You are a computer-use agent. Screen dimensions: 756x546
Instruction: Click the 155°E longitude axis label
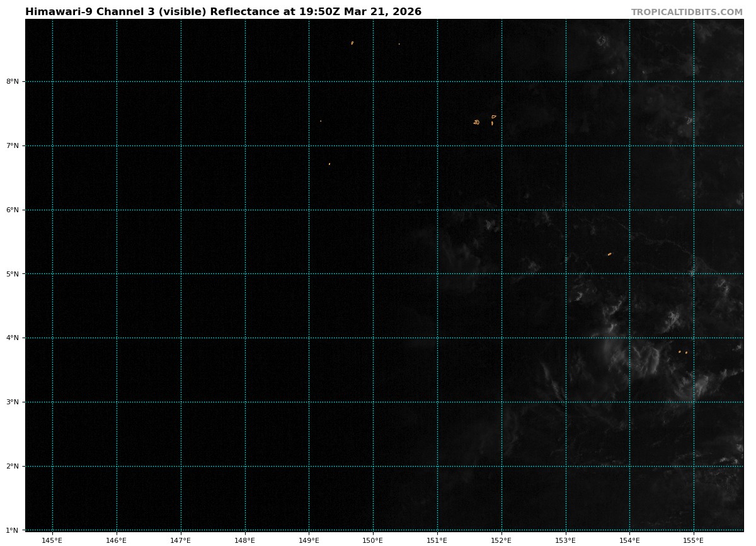[694, 540]
